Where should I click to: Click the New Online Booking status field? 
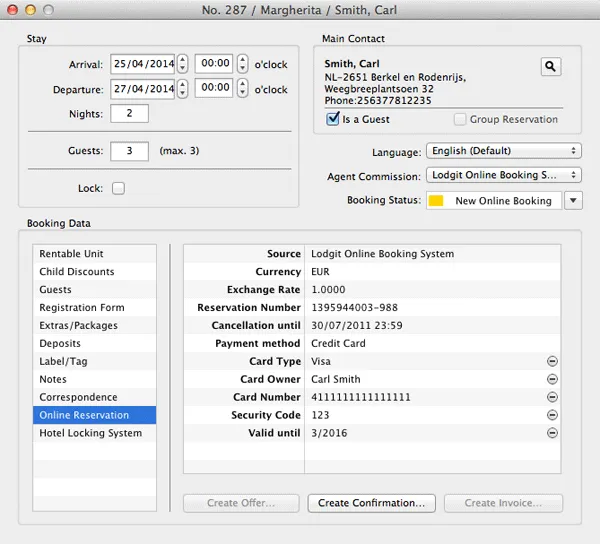(494, 200)
